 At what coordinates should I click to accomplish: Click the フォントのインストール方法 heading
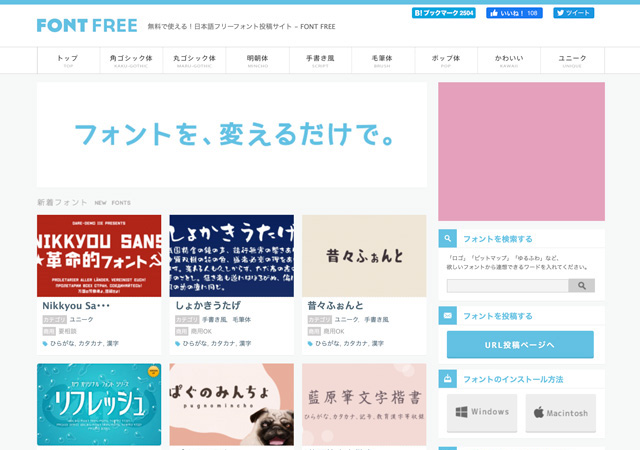(x=513, y=379)
